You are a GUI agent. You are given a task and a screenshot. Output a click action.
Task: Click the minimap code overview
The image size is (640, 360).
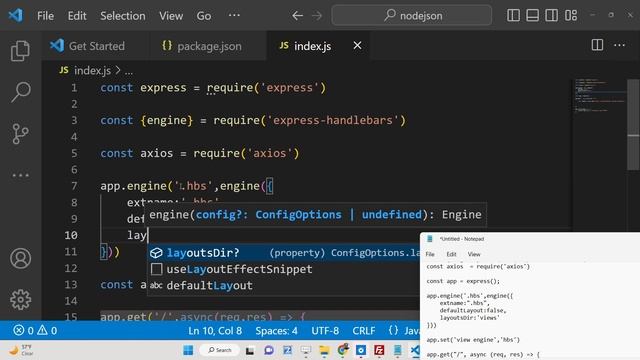tap(599, 95)
